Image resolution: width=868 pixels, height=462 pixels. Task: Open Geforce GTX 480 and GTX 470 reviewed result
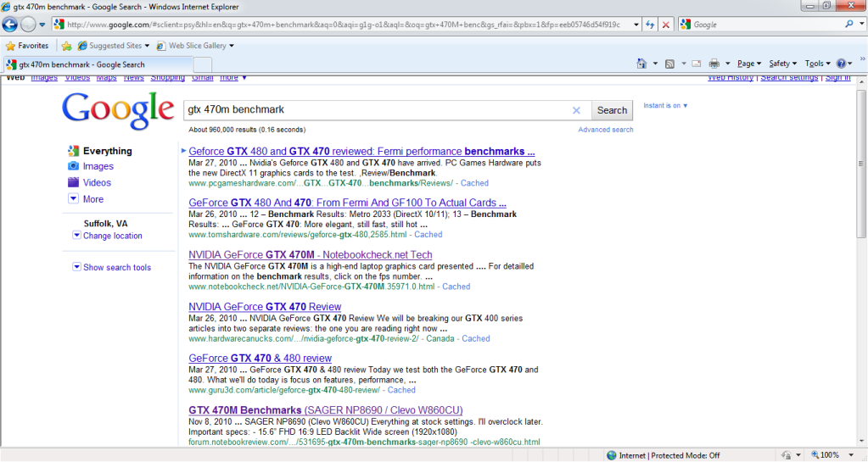(x=361, y=152)
